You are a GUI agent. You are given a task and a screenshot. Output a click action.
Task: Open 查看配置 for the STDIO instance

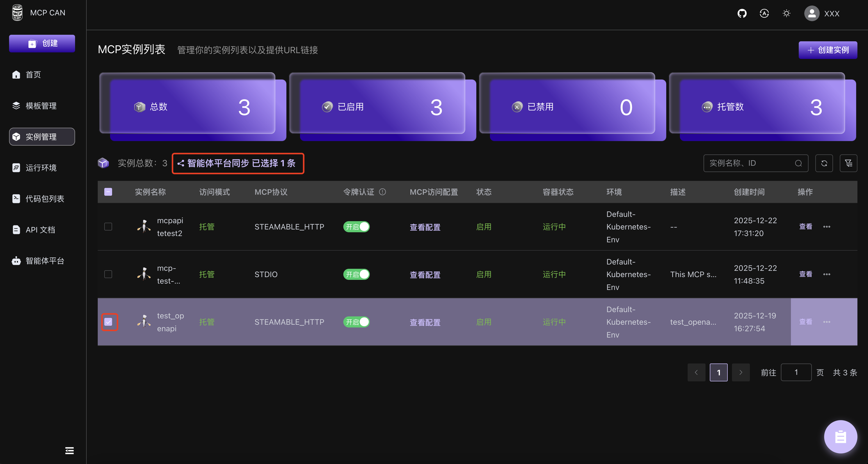[x=425, y=275]
